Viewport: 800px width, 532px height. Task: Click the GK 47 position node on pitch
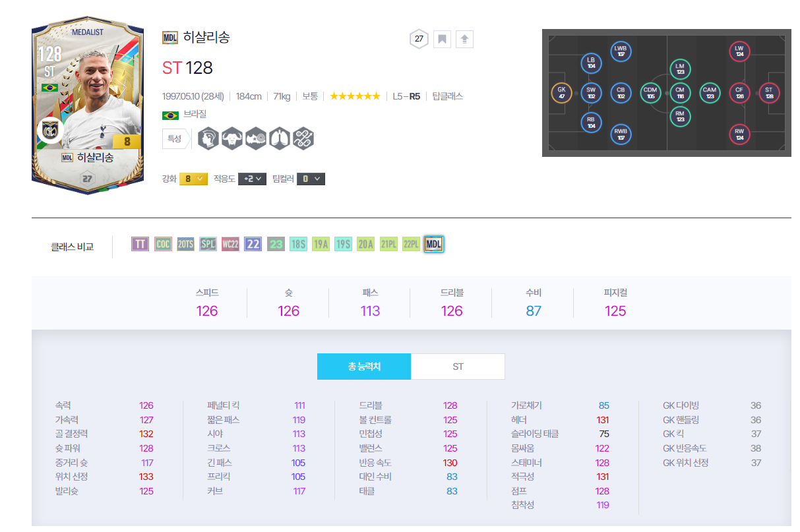561,93
